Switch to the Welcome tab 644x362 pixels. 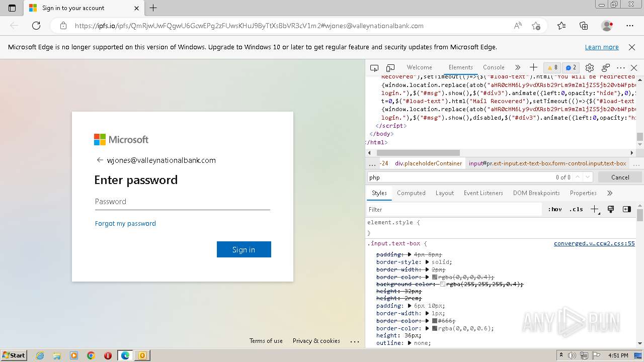point(419,67)
